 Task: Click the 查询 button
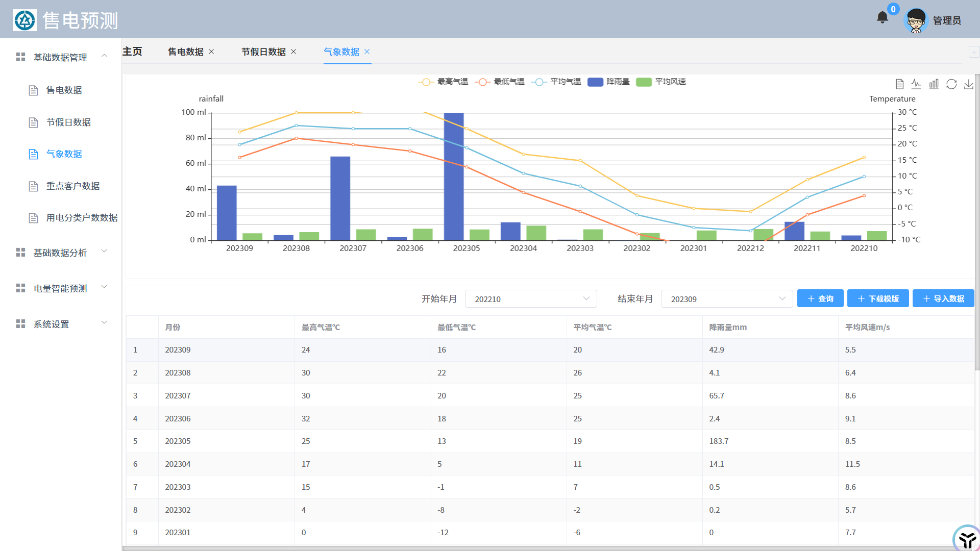pyautogui.click(x=820, y=299)
